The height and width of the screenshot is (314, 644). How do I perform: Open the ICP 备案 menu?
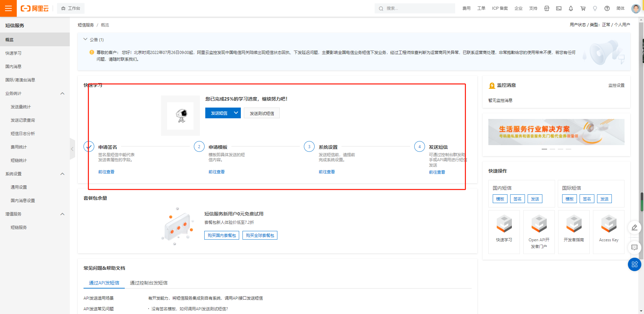click(x=500, y=8)
